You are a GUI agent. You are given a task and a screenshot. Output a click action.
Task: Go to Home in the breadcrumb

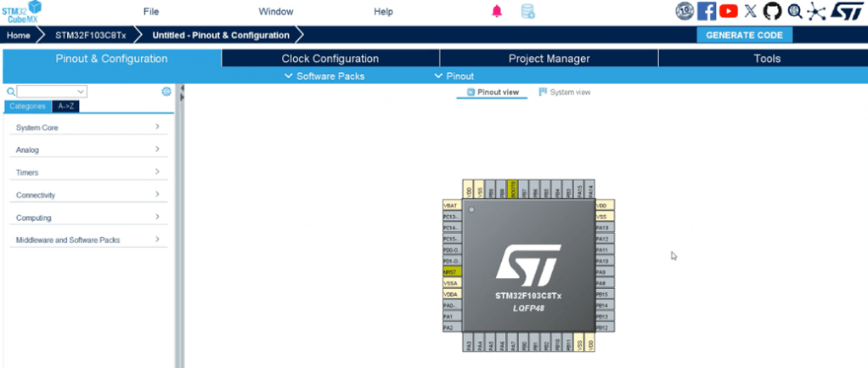coord(19,35)
